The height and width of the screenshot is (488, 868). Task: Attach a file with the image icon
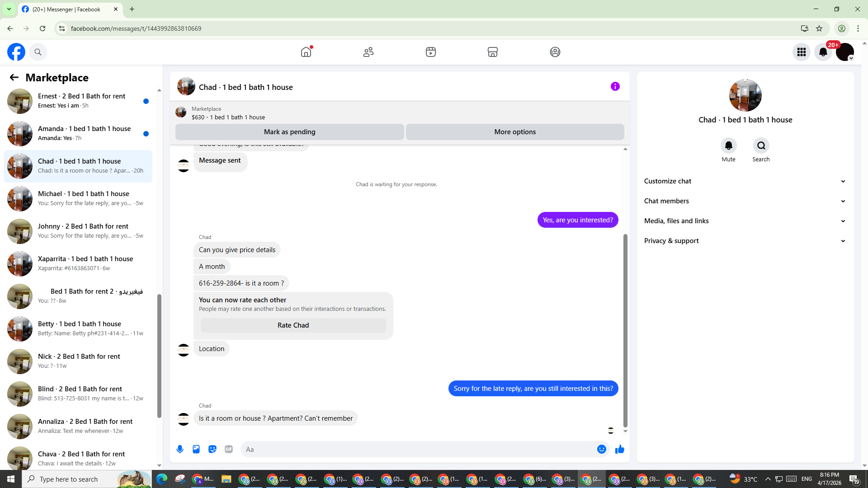tap(196, 449)
